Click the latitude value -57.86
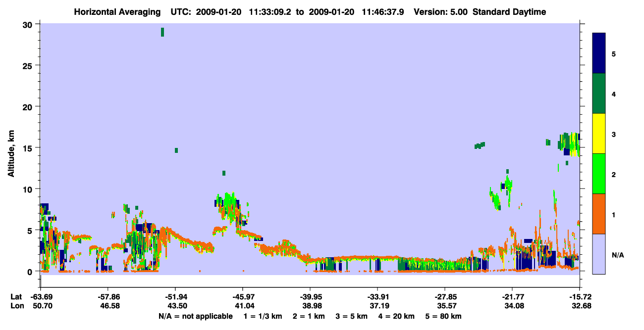The image size is (644, 330). click(108, 297)
